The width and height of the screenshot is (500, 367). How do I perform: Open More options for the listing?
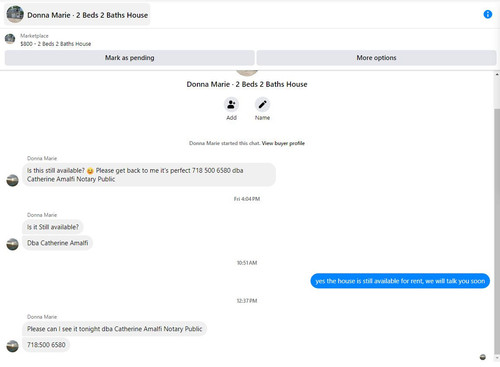pyautogui.click(x=376, y=58)
